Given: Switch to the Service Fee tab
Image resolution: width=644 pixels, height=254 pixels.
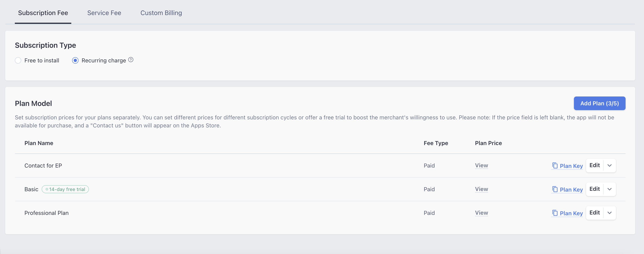Looking at the screenshot, I should (x=104, y=13).
